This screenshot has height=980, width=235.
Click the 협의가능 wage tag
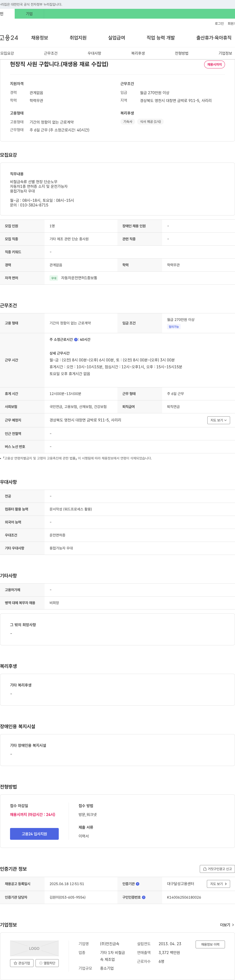(x=174, y=327)
